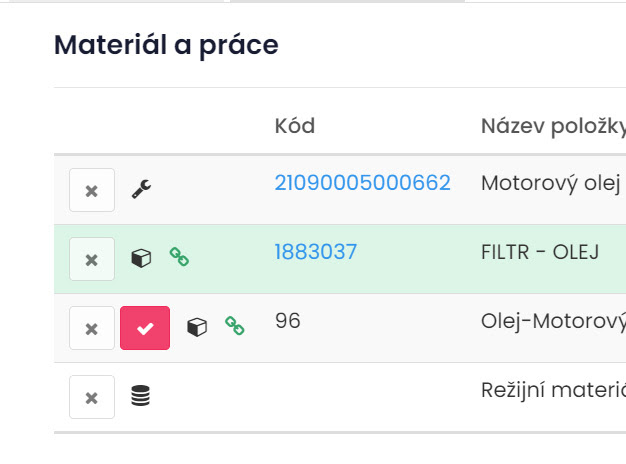Viewport: 626px width, 464px height.
Task: Click green link icon in FILTR - OLEJ row
Action: pos(179,257)
